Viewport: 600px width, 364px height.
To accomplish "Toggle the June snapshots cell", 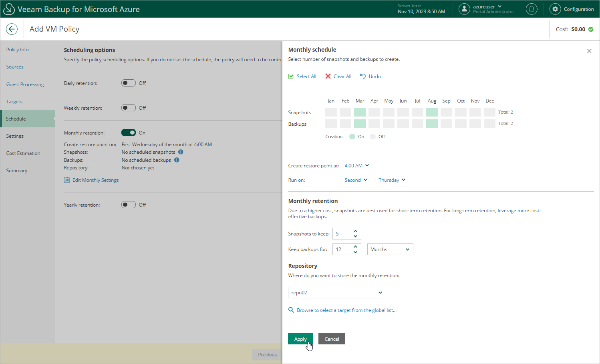I will click(x=403, y=112).
